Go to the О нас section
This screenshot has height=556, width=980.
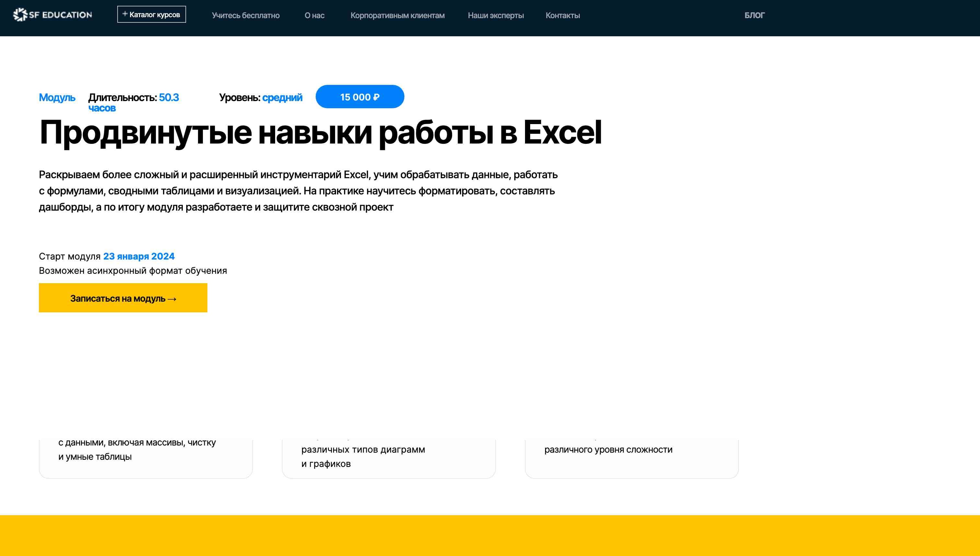coord(314,15)
